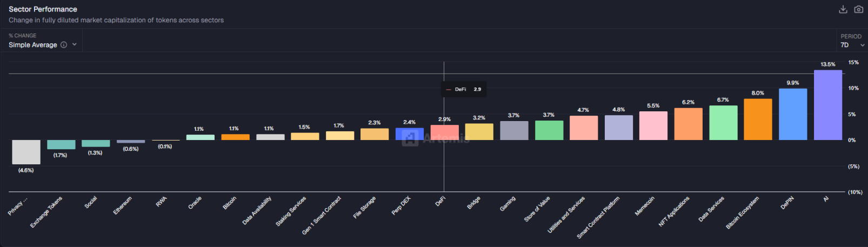The width and height of the screenshot is (868, 247).
Task: Click the Gaming gray bar
Action: coord(514,130)
